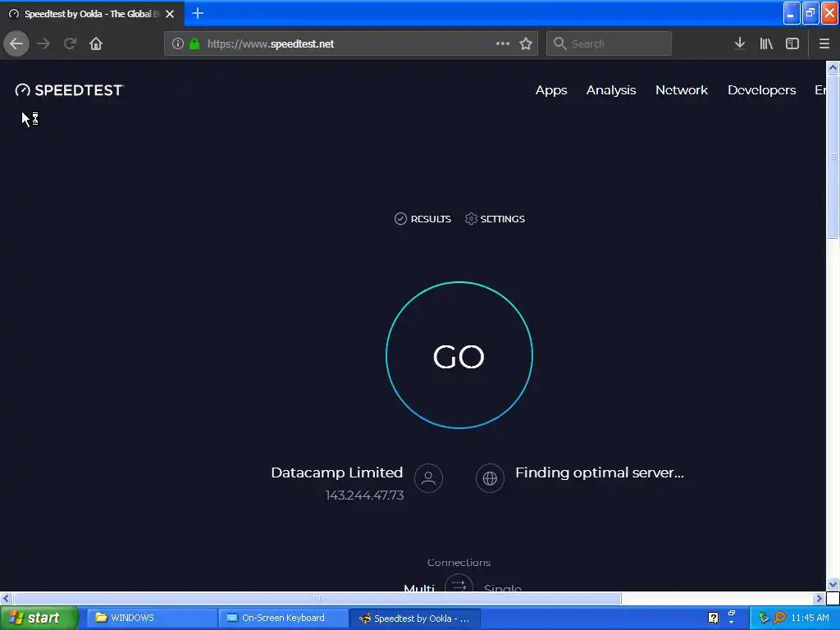
Task: Open the Analysis navigation item
Action: (611, 90)
